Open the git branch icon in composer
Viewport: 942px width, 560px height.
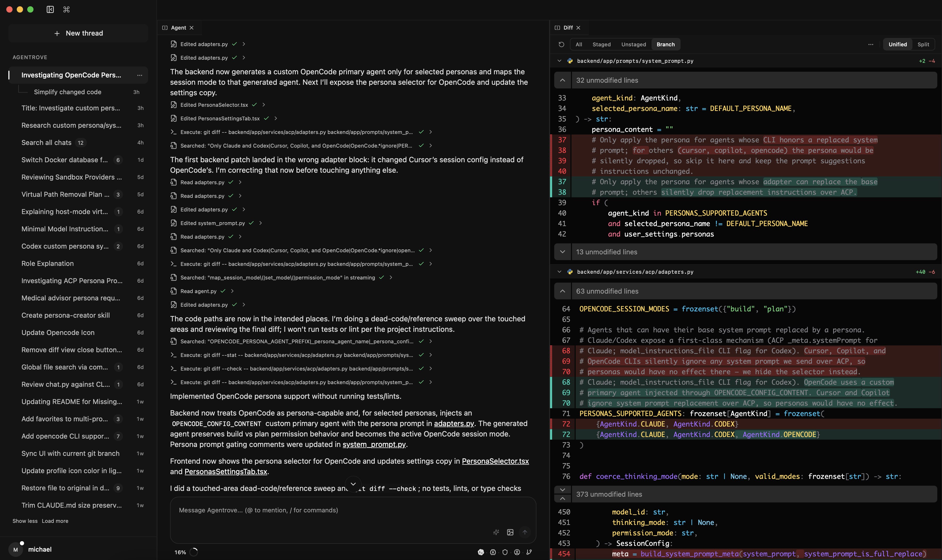point(529,552)
